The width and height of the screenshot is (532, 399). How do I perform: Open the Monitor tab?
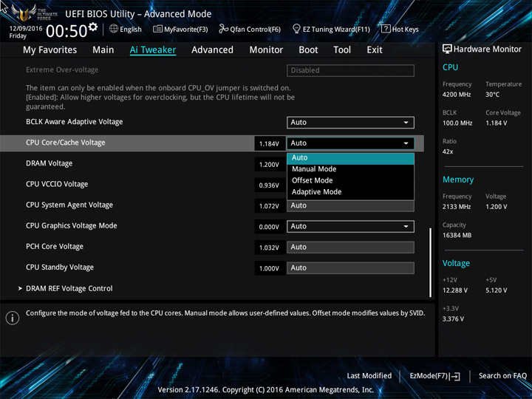[266, 50]
